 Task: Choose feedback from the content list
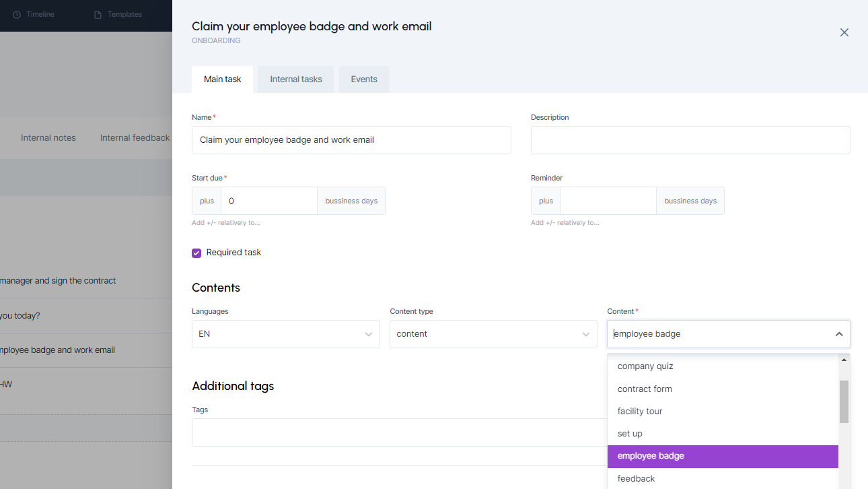coord(723,479)
